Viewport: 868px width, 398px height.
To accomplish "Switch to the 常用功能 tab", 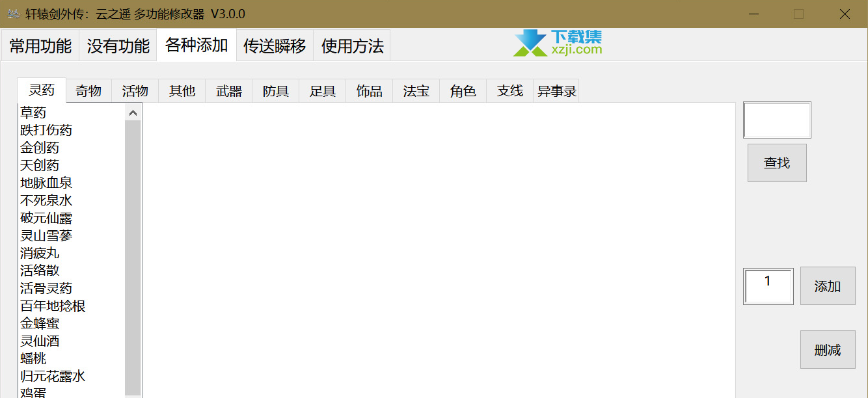I will [40, 46].
